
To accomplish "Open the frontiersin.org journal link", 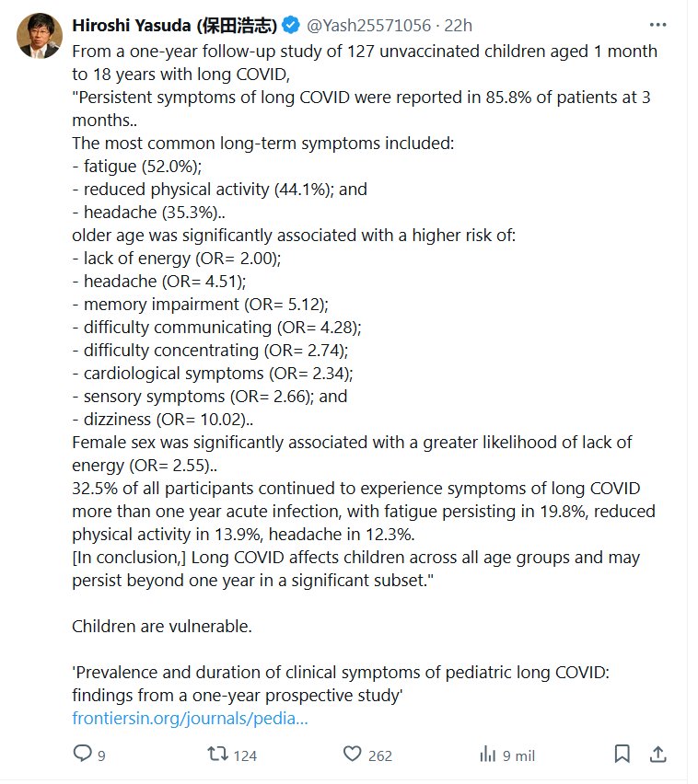I will (x=190, y=718).
